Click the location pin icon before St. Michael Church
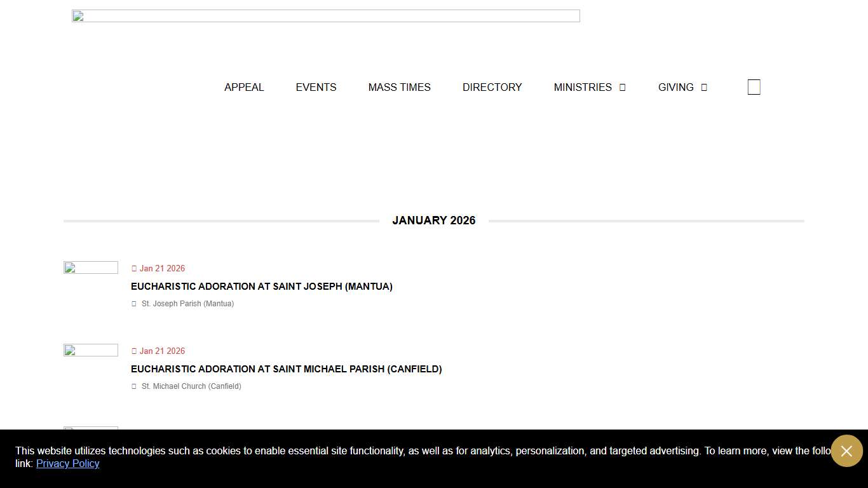This screenshot has height=488, width=868. pyautogui.click(x=134, y=387)
